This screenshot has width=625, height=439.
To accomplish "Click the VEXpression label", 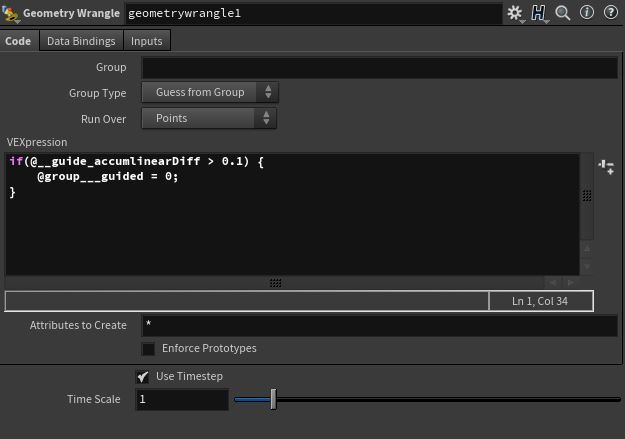I will 37,142.
